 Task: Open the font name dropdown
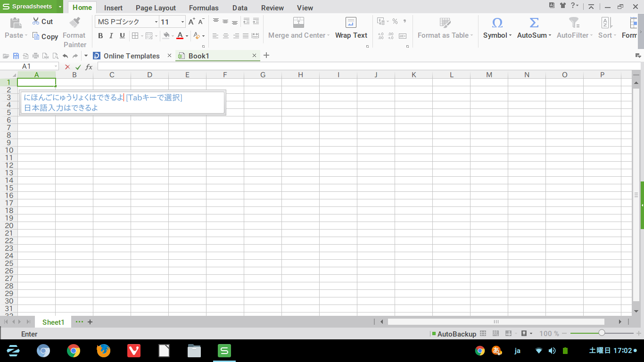(x=156, y=22)
